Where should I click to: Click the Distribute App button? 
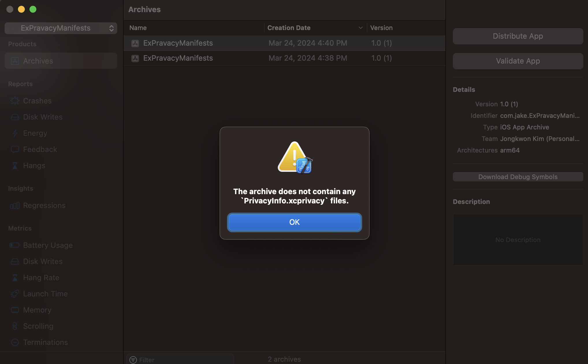(518, 36)
